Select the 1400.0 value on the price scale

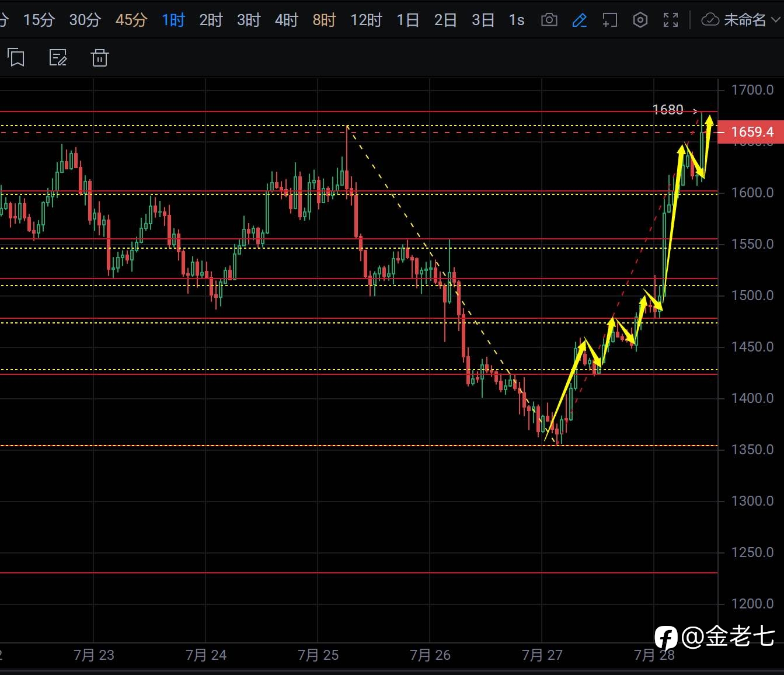pos(753,398)
